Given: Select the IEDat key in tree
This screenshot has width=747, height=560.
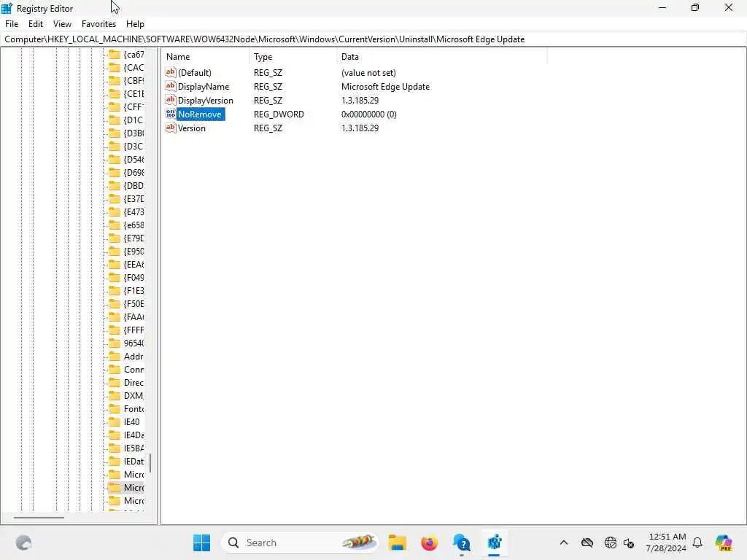Looking at the screenshot, I should [x=133, y=461].
